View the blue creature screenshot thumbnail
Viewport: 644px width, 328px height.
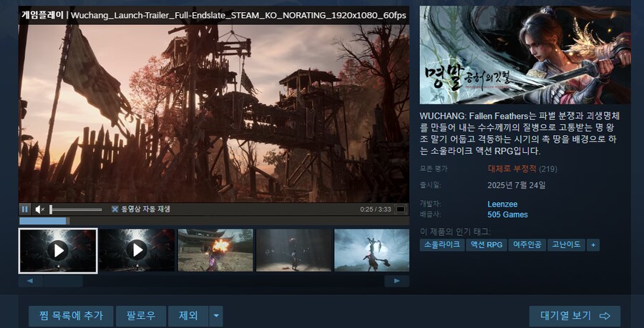pyautogui.click(x=371, y=250)
